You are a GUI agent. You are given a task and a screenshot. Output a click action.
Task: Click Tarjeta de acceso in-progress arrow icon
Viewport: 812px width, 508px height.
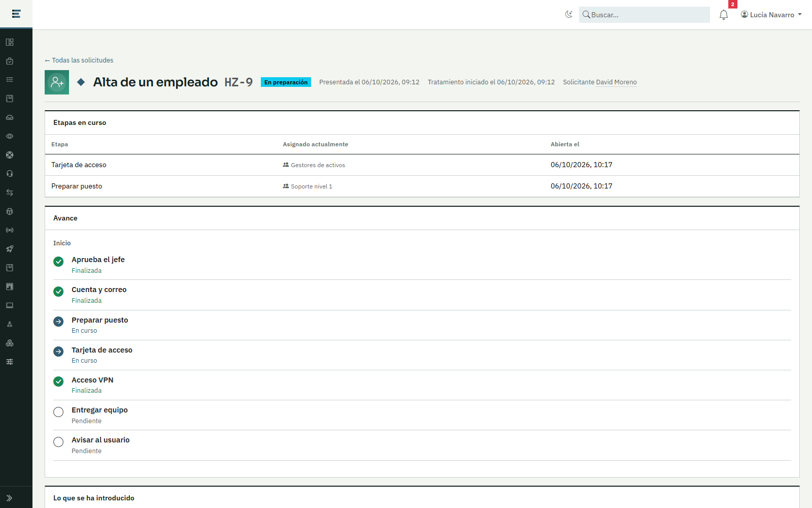click(x=58, y=352)
